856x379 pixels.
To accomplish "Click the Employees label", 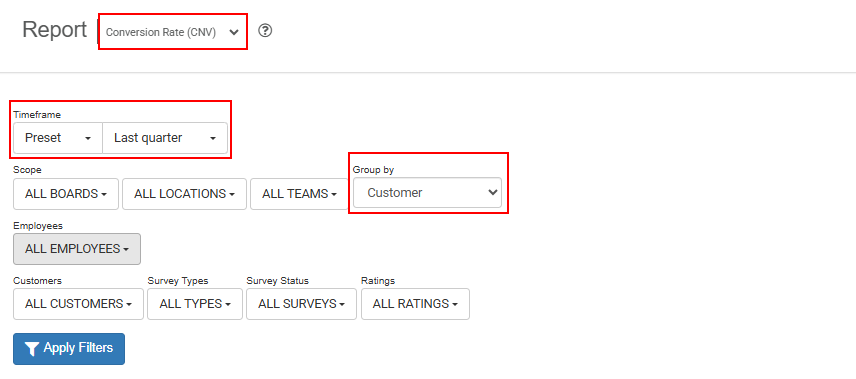I will (x=38, y=226).
